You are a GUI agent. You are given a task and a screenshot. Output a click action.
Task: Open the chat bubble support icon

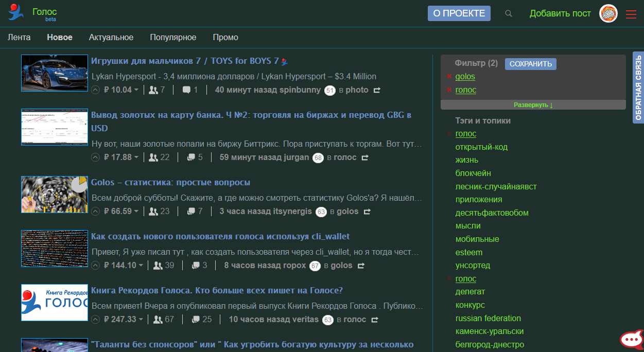[x=631, y=340]
